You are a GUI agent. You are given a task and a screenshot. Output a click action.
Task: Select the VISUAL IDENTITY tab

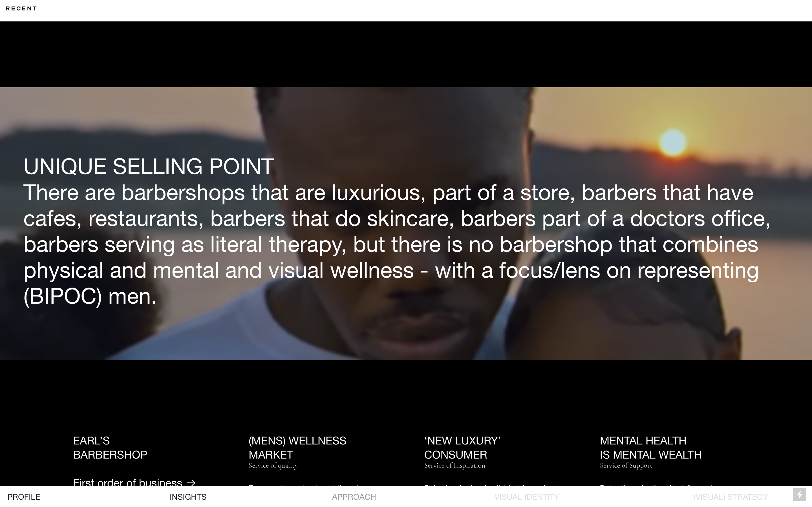tap(526, 497)
